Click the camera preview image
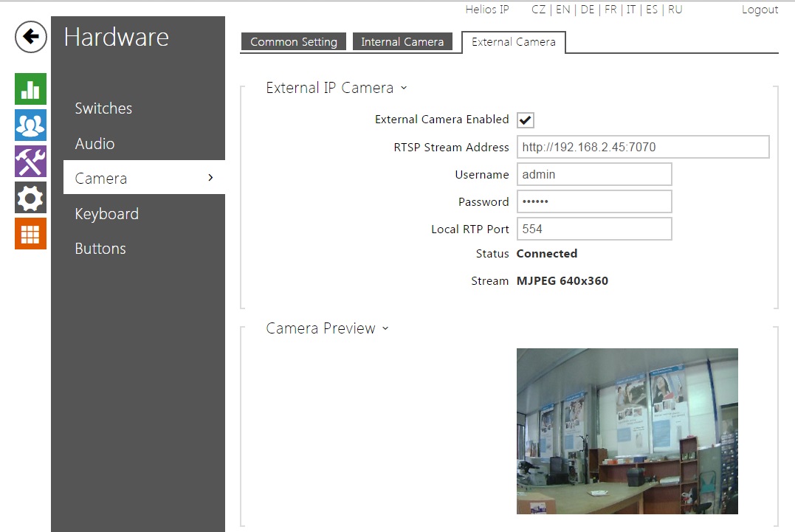 [627, 431]
